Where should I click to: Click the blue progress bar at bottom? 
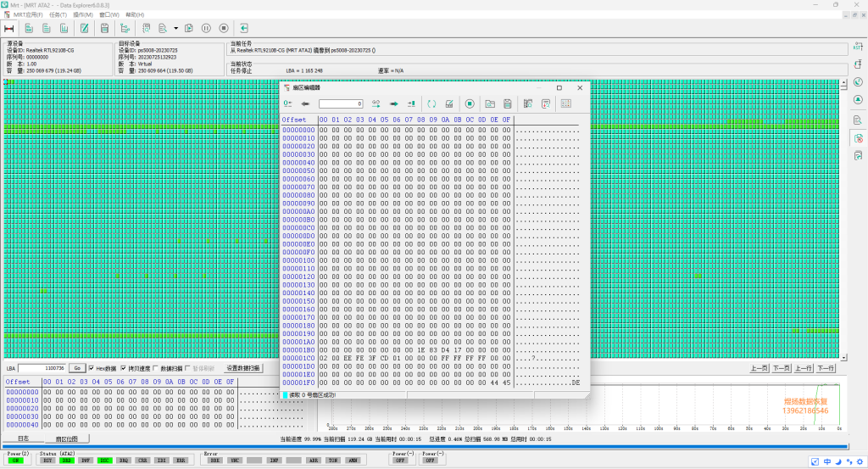coord(426,446)
